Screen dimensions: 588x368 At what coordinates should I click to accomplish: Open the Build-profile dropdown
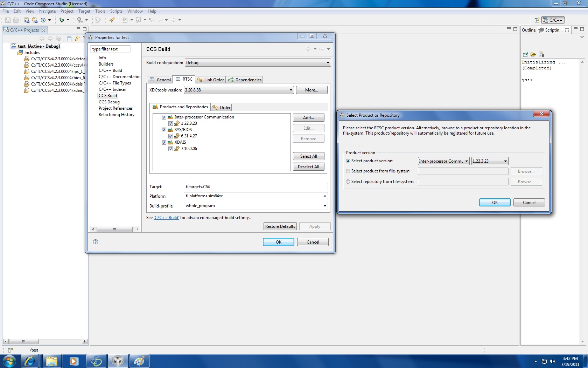pyautogui.click(x=325, y=206)
